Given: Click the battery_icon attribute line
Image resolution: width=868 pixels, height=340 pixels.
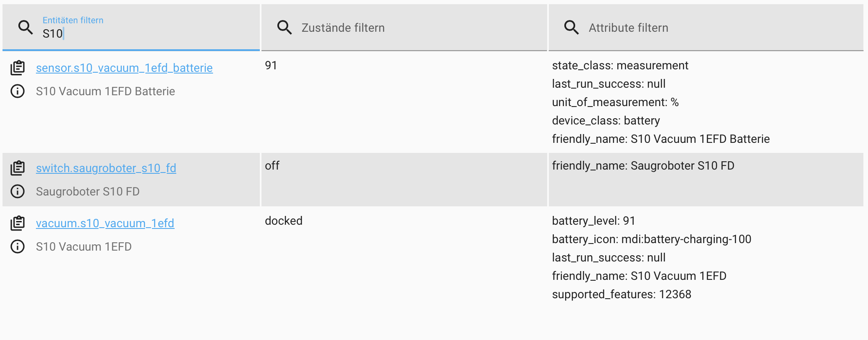Looking at the screenshot, I should point(651,239).
